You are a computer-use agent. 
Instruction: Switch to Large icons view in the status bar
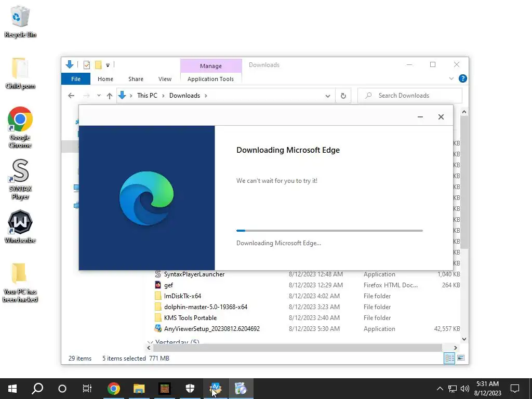[x=461, y=358]
